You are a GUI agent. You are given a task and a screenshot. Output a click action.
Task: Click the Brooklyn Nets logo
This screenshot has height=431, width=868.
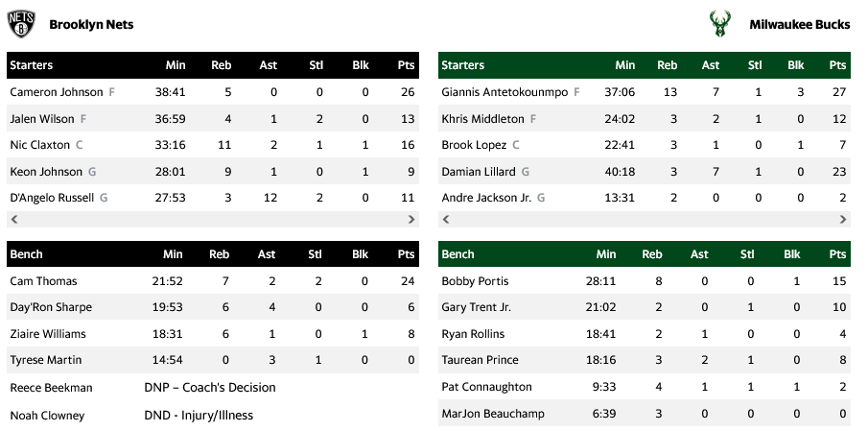21,24
